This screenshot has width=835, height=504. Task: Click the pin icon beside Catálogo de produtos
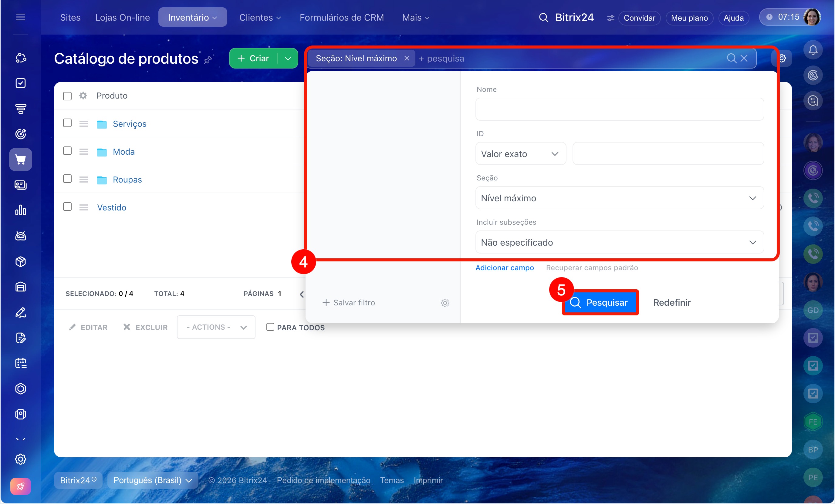208,60
